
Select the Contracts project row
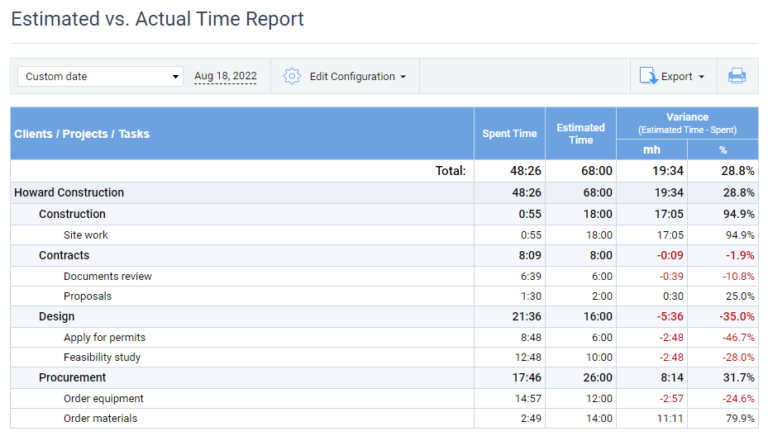point(64,255)
